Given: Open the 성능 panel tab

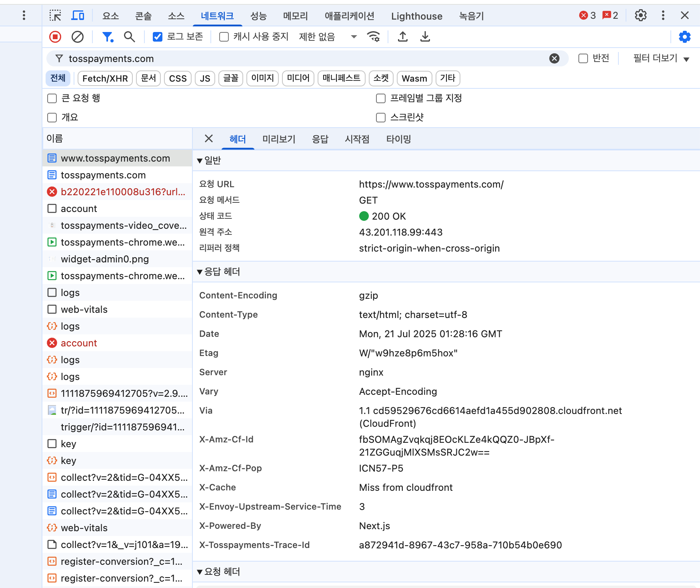Looking at the screenshot, I should click(258, 16).
